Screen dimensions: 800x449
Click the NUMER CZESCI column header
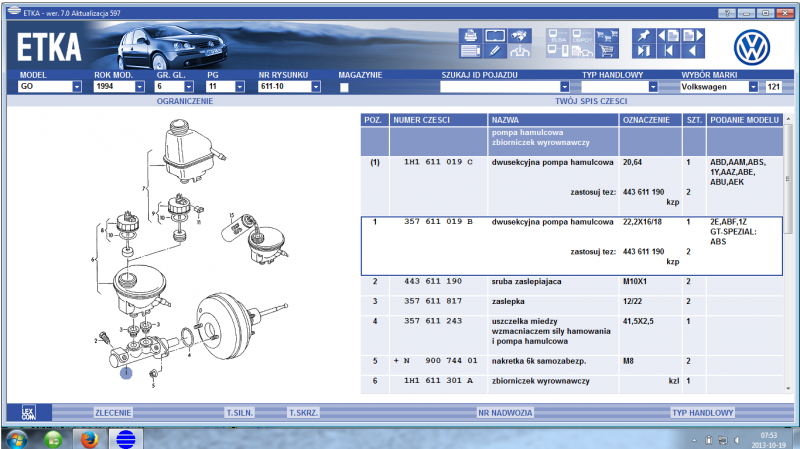coord(439,120)
